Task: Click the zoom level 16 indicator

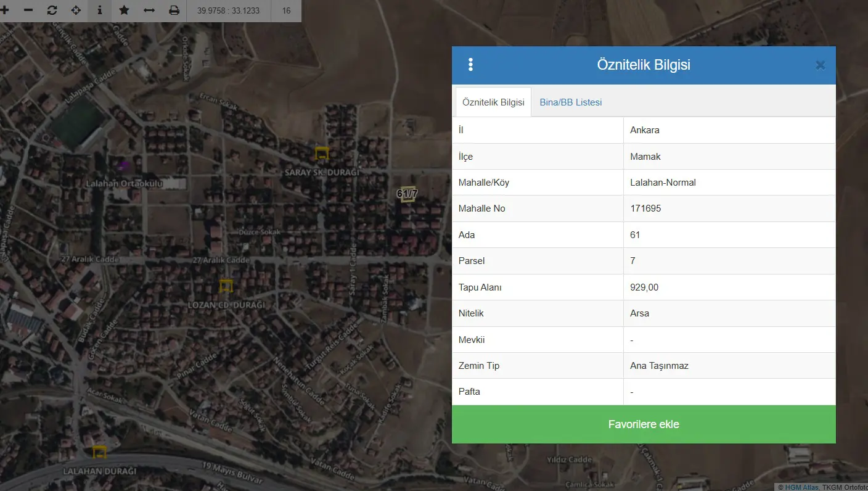Action: pos(286,10)
